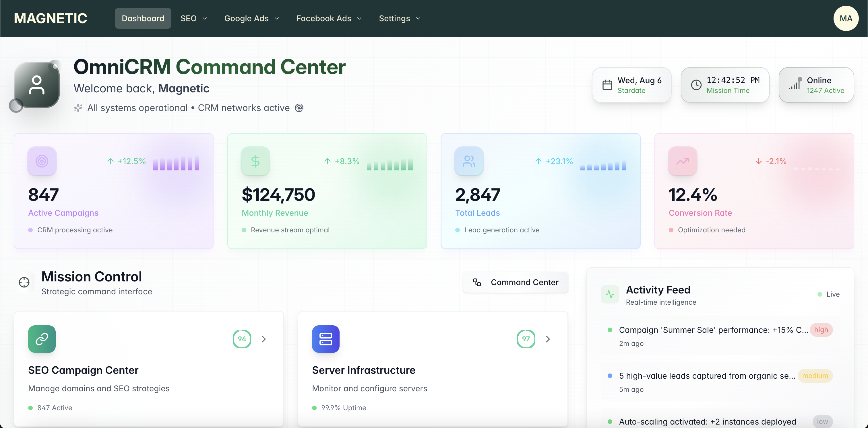Screen dimensions: 868x428
Task: Toggle the Online status indicator
Action: click(x=816, y=85)
